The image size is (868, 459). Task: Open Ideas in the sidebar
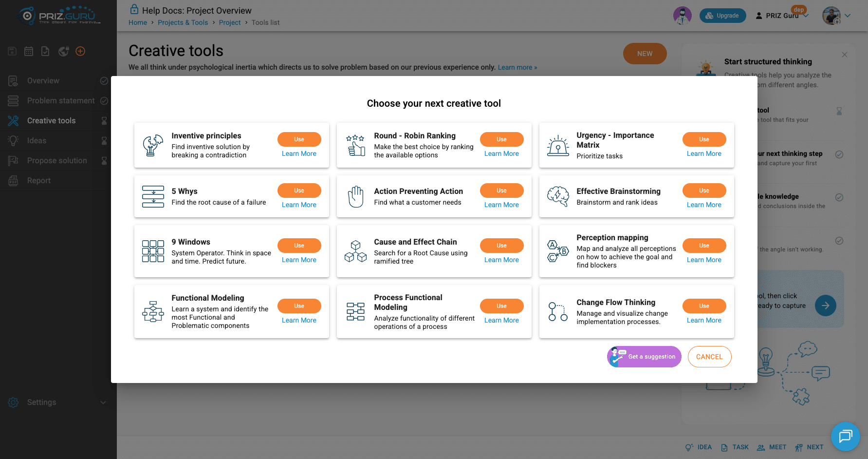[x=58, y=141]
